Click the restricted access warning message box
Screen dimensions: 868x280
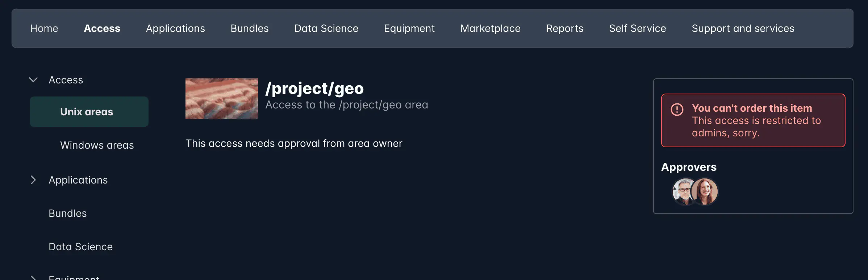coord(753,120)
